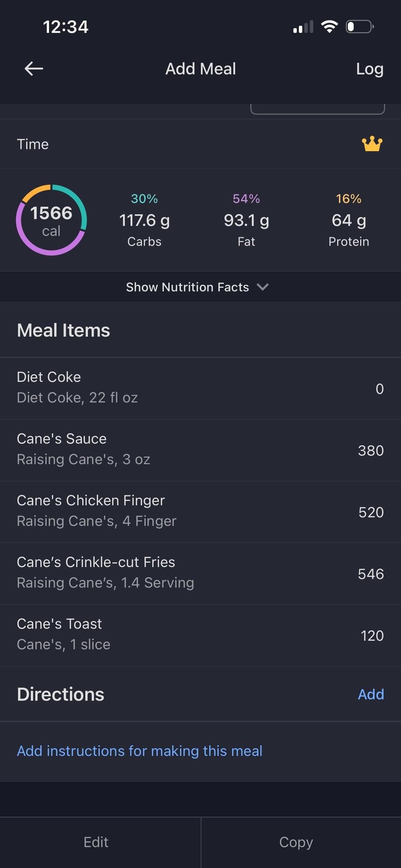The height and width of the screenshot is (868, 401).
Task: Select the Cane's Sauce item
Action: point(200,450)
